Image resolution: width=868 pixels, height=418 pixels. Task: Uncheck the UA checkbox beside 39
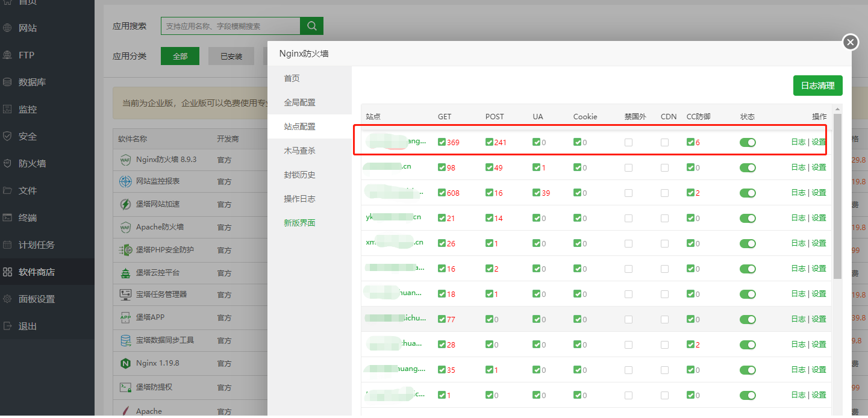click(536, 193)
